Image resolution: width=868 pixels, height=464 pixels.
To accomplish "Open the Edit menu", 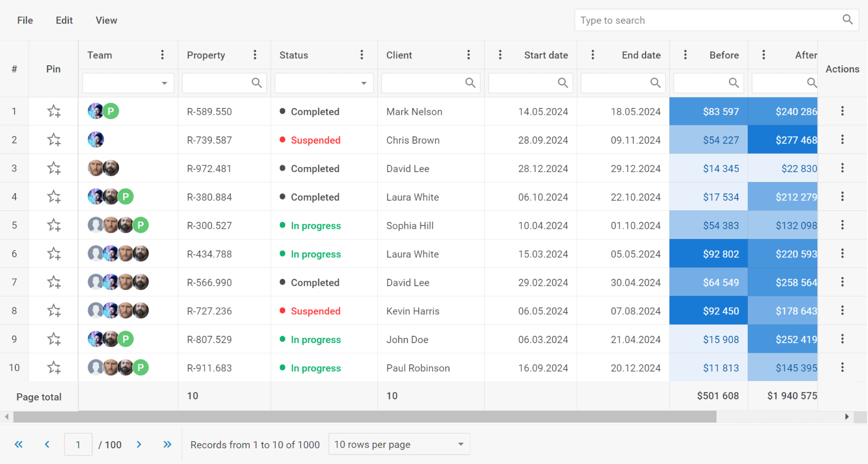I will coord(64,20).
